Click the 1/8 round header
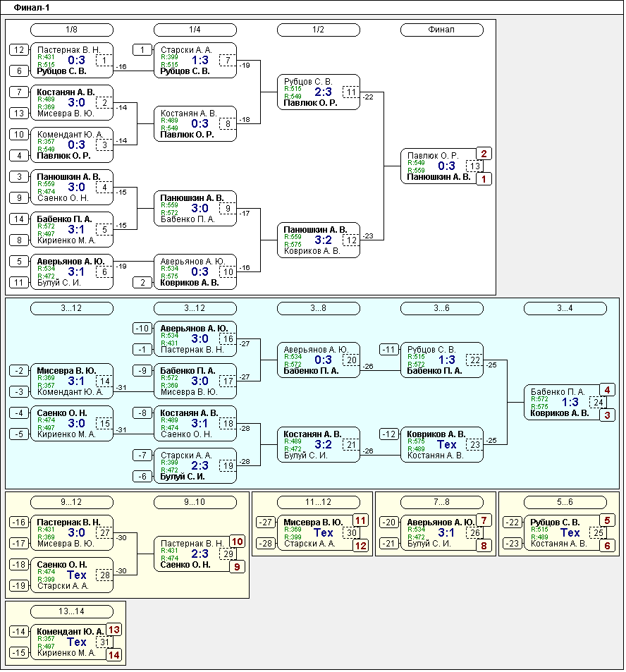This screenshot has width=626, height=672. 72,30
